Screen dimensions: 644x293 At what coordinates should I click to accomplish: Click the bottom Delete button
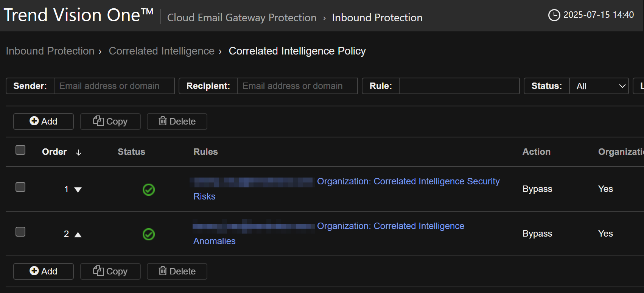(x=177, y=271)
